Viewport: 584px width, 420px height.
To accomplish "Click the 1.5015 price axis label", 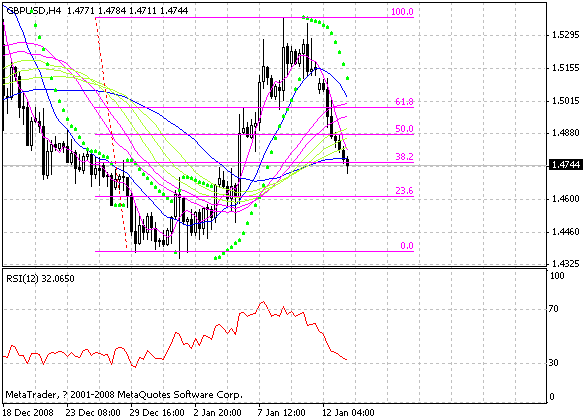I will tap(565, 101).
